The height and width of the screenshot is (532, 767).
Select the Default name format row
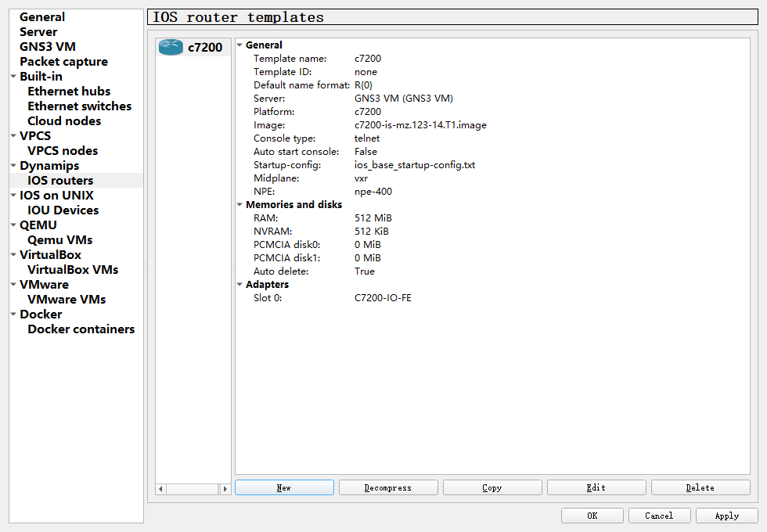click(492, 85)
